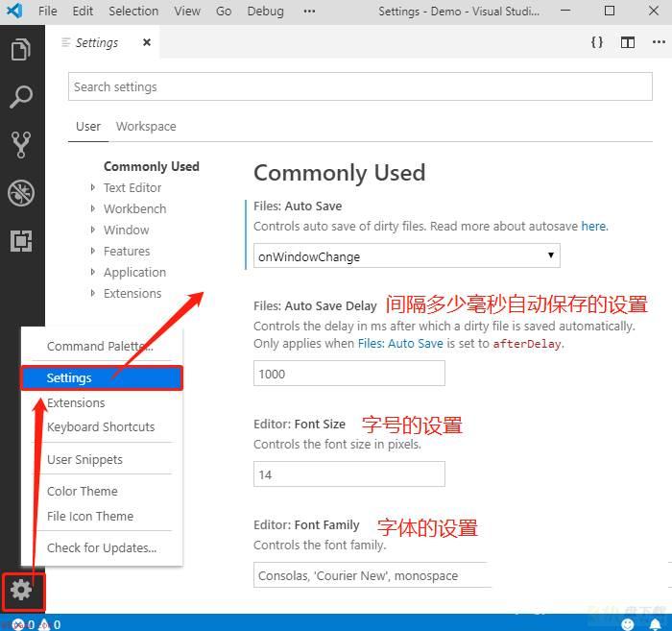Expand the Workbench settings category
Screen dimensions: 672x631
(x=134, y=208)
